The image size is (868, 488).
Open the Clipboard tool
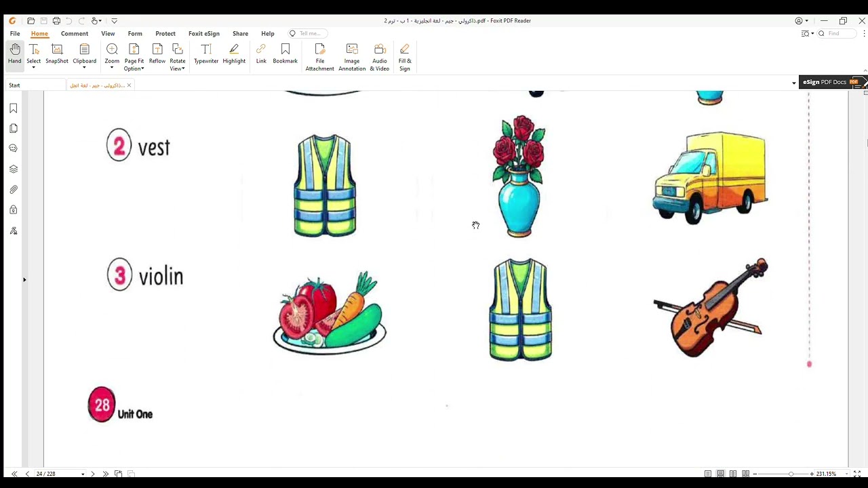(x=85, y=54)
